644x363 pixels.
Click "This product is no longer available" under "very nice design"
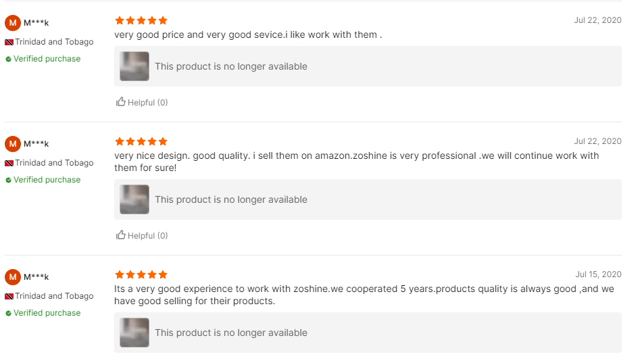pyautogui.click(x=231, y=199)
